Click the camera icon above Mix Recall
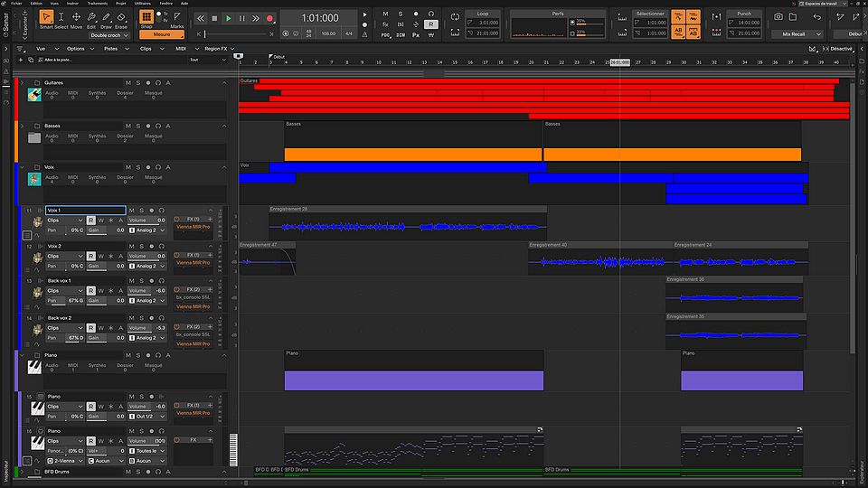Screen dimensions: 868x488 [779, 18]
